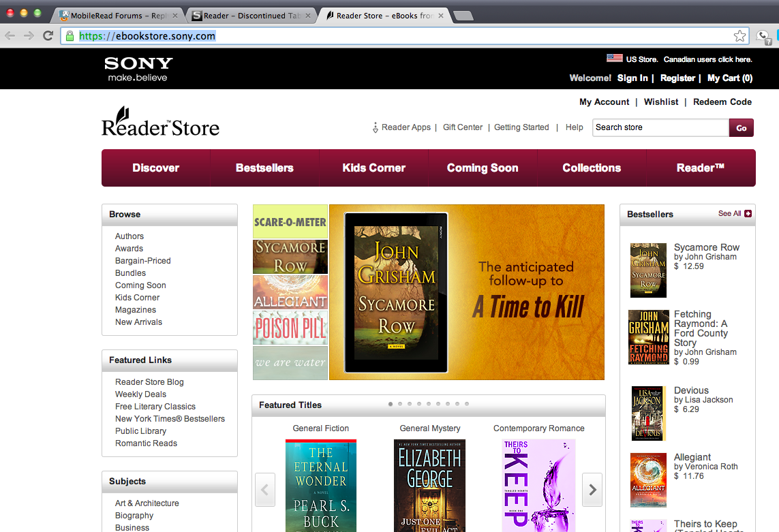Select the Allegiant banner thumbnail
The height and width of the screenshot is (532, 779).
pyautogui.click(x=290, y=293)
